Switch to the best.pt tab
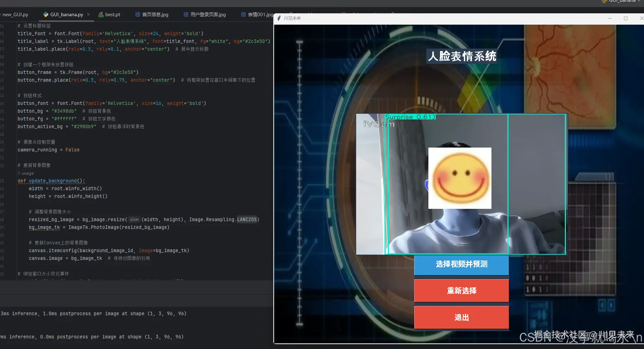This screenshot has height=349, width=644. pos(112,14)
